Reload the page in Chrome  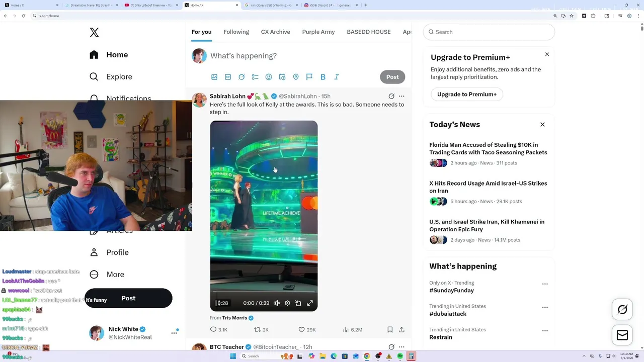23,16
